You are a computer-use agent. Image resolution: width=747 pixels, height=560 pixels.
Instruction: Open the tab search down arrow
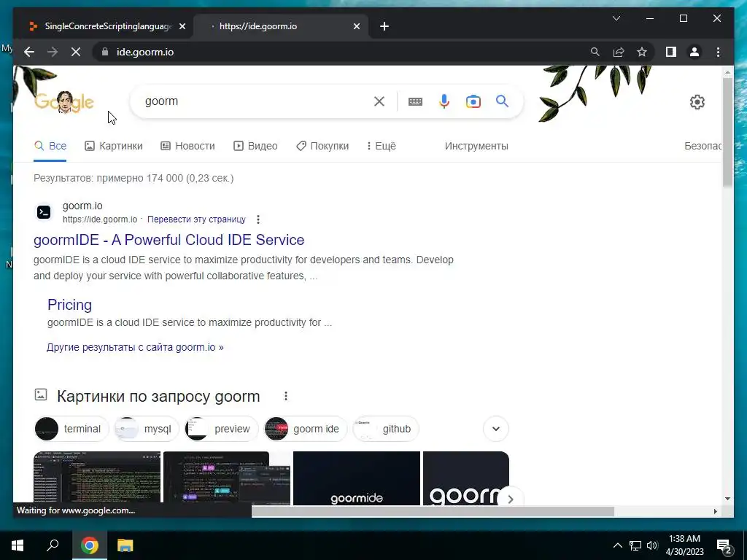click(616, 18)
